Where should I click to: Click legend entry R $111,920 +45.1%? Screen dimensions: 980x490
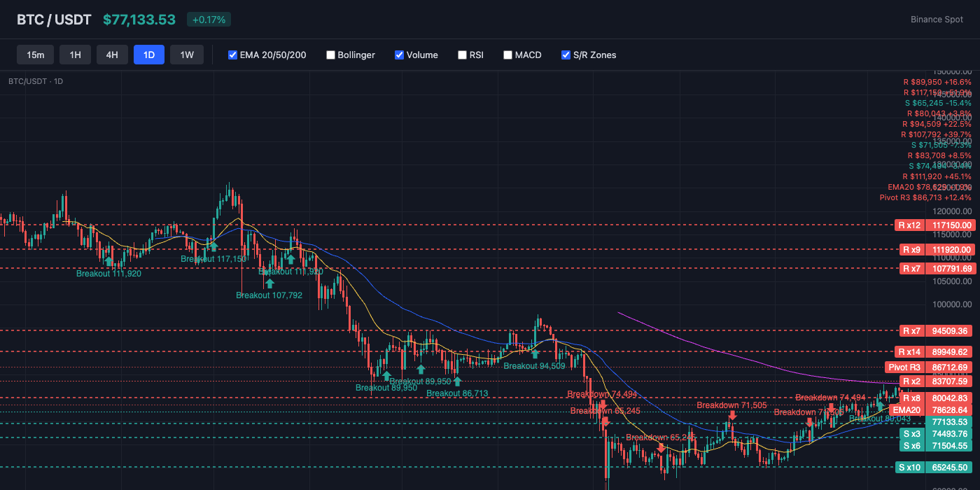pyautogui.click(x=937, y=176)
